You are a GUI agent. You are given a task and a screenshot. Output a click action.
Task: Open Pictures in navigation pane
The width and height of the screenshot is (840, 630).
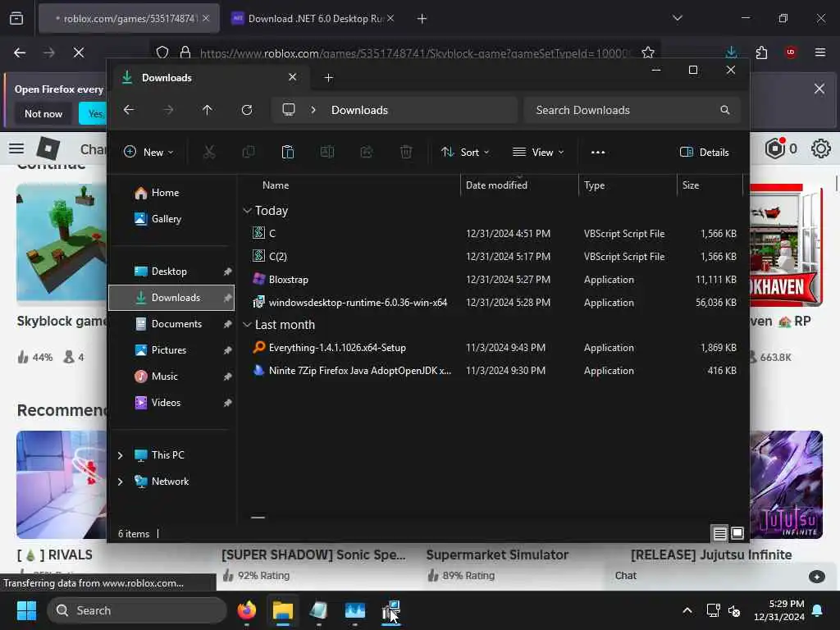[x=171, y=349]
